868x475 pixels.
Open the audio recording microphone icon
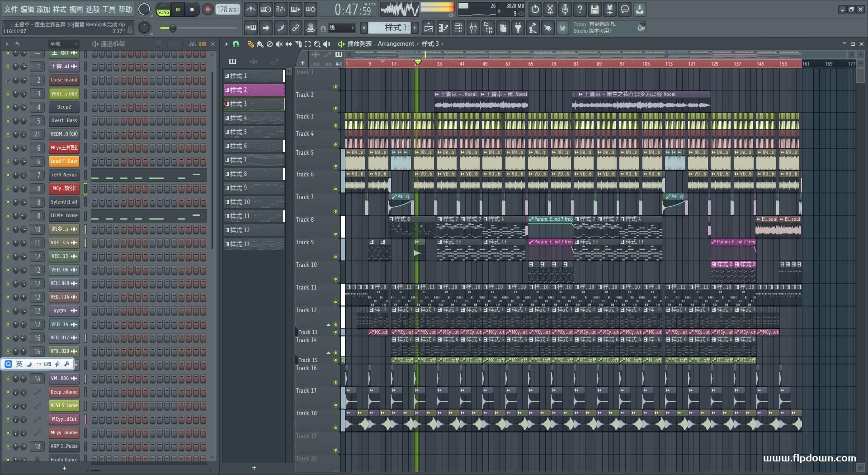(x=565, y=9)
